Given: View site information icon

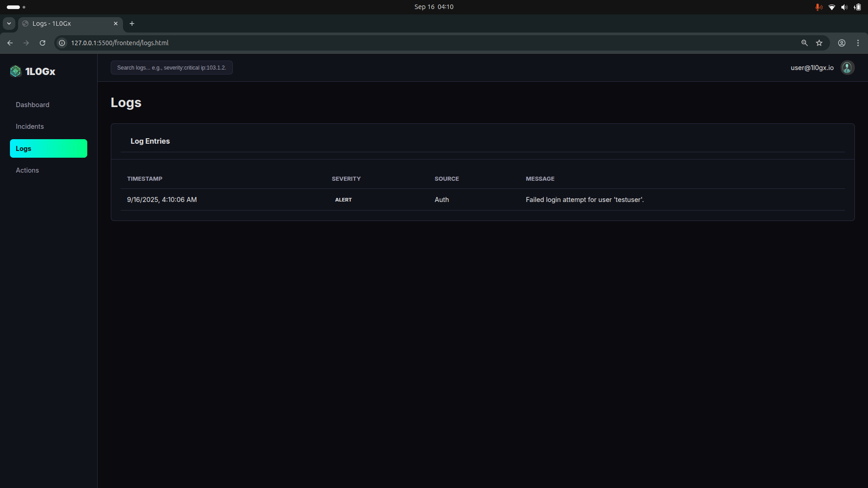Looking at the screenshot, I should 62,43.
